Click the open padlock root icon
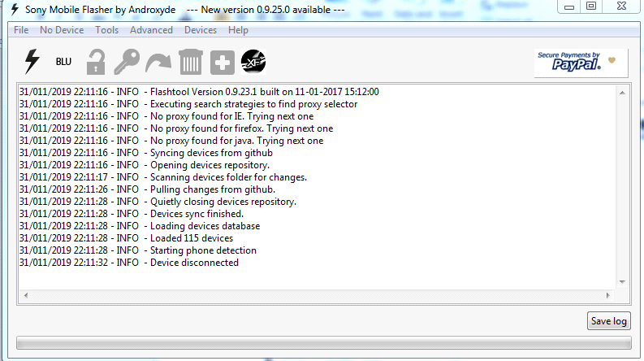 pyautogui.click(x=96, y=62)
